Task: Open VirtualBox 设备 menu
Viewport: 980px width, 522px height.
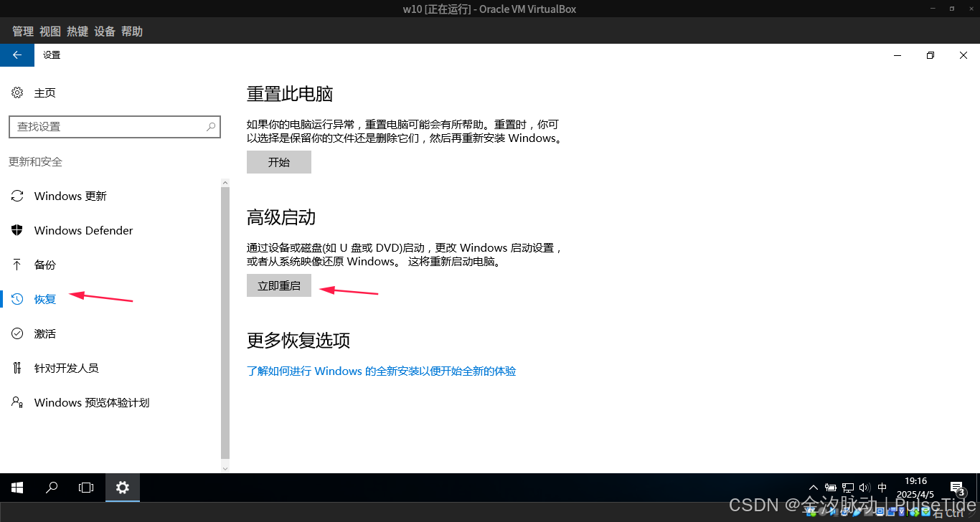Action: click(x=105, y=32)
